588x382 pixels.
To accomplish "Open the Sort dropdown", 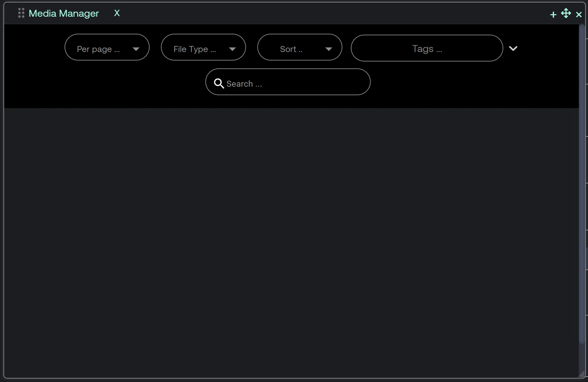I will point(291,49).
